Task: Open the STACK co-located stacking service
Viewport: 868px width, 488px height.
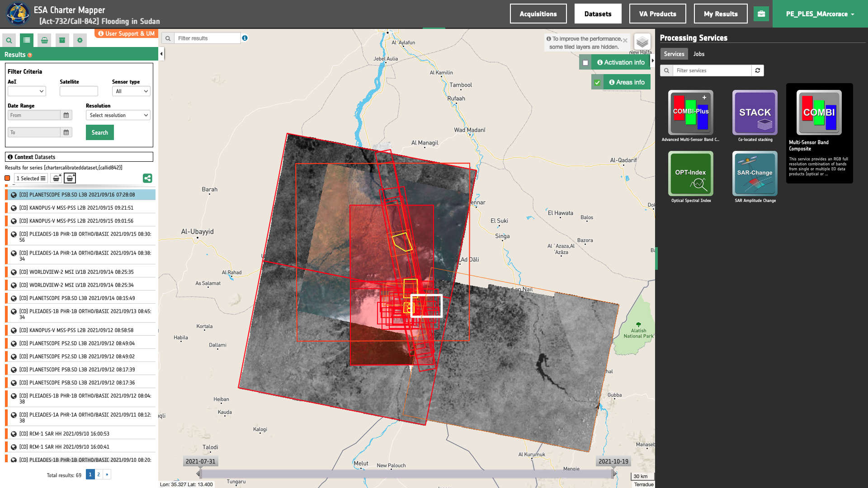Action: coord(755,113)
